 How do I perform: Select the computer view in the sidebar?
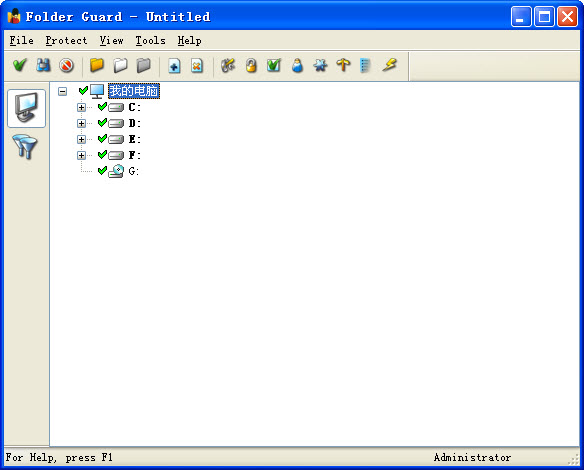[26, 108]
